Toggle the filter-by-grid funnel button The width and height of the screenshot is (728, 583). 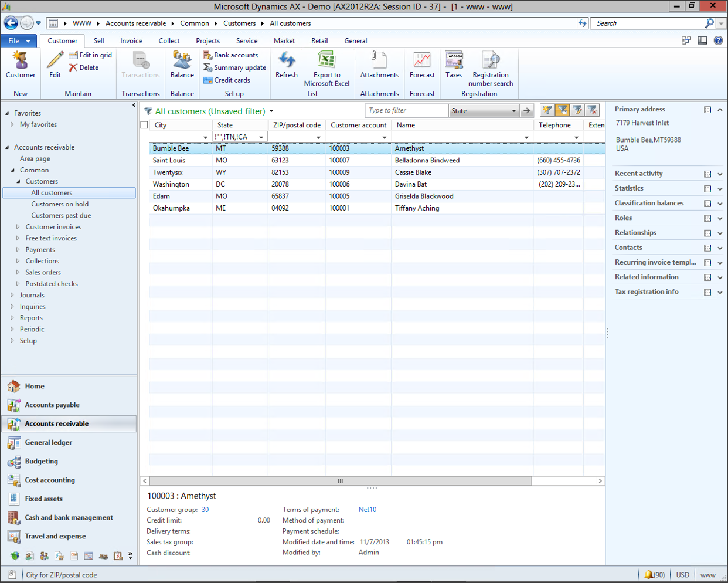tap(562, 110)
